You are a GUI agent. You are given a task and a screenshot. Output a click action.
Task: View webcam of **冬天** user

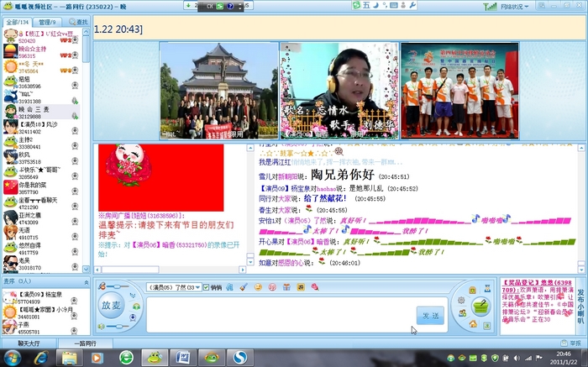[x=75, y=70]
